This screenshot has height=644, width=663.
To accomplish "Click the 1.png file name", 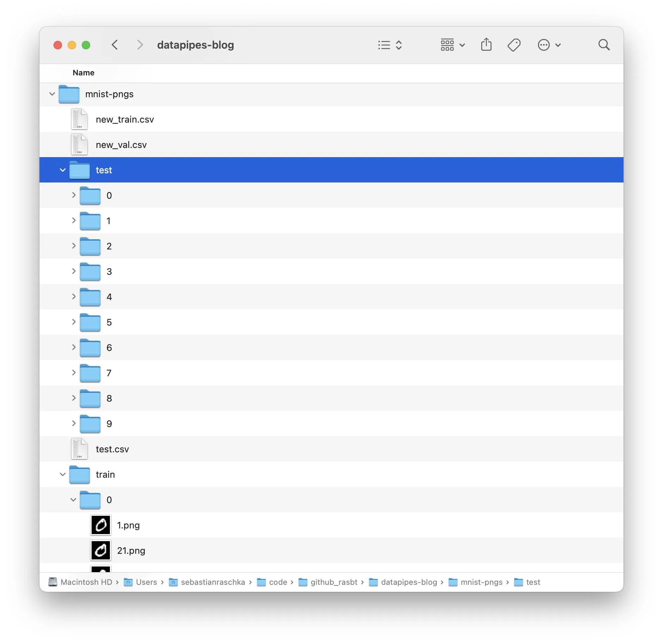I will (x=128, y=525).
